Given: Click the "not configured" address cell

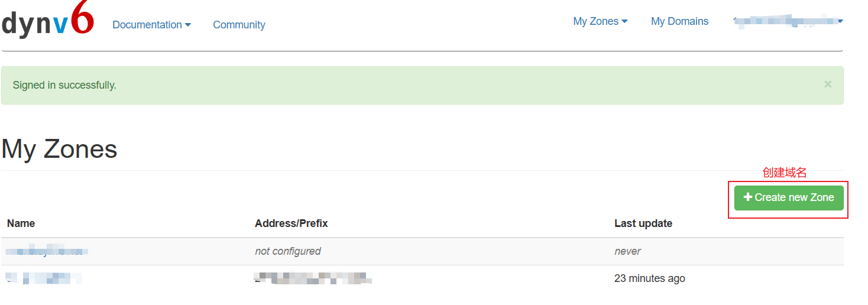Looking at the screenshot, I should 287,251.
